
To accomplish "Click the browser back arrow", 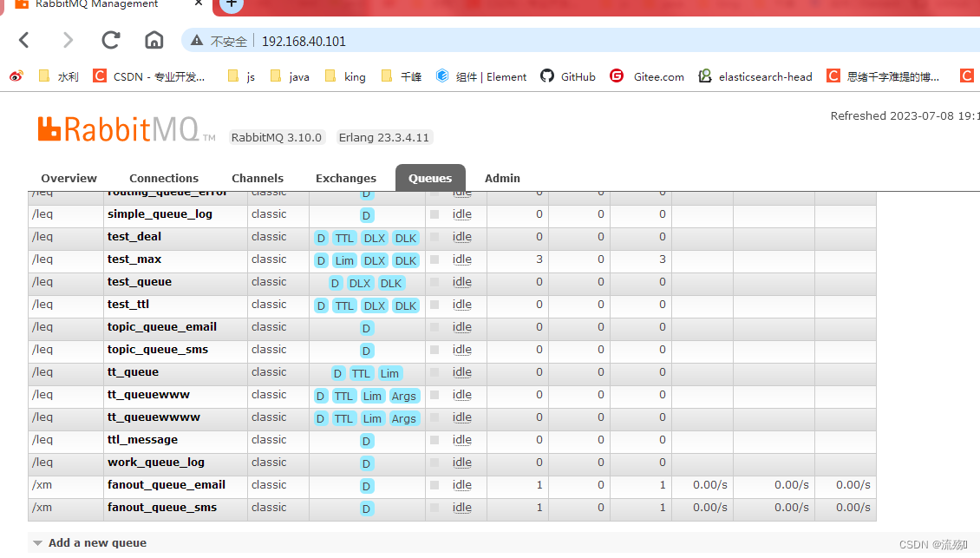I will click(23, 40).
